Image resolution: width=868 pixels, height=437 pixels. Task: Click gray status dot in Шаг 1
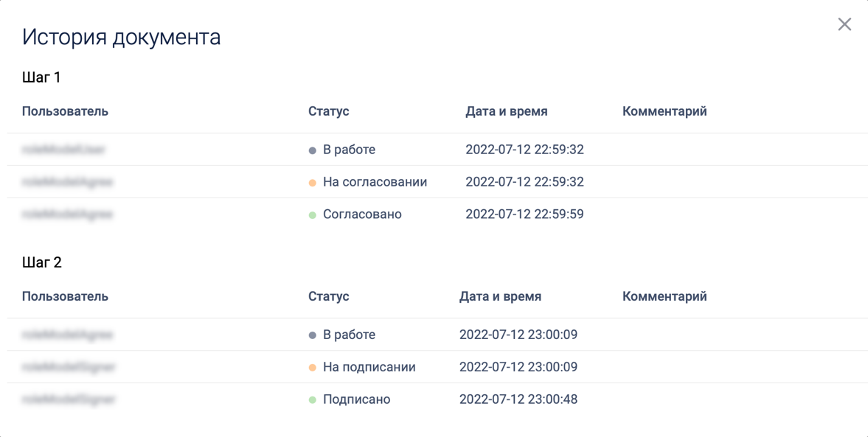pyautogui.click(x=313, y=150)
